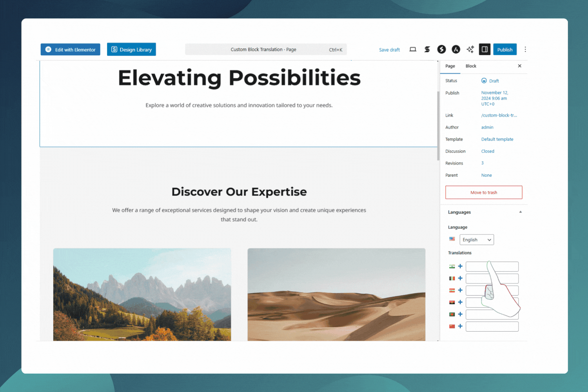The image size is (588, 392).
Task: Click the US flag beside English
Action: pos(452,239)
